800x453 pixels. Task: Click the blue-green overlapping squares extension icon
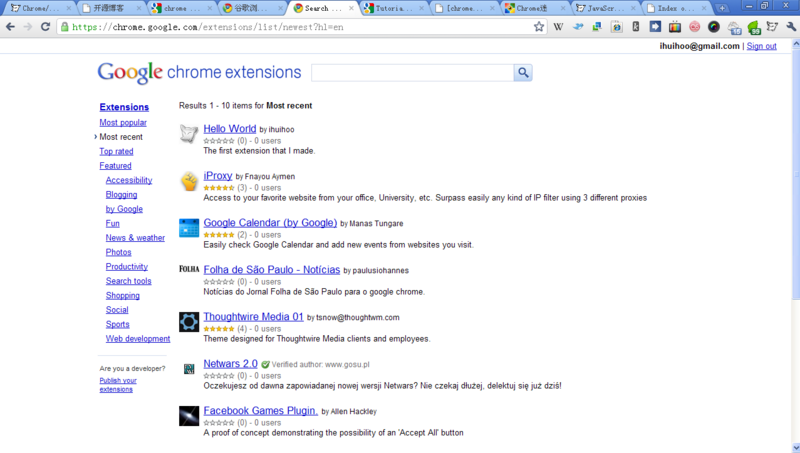click(x=597, y=27)
